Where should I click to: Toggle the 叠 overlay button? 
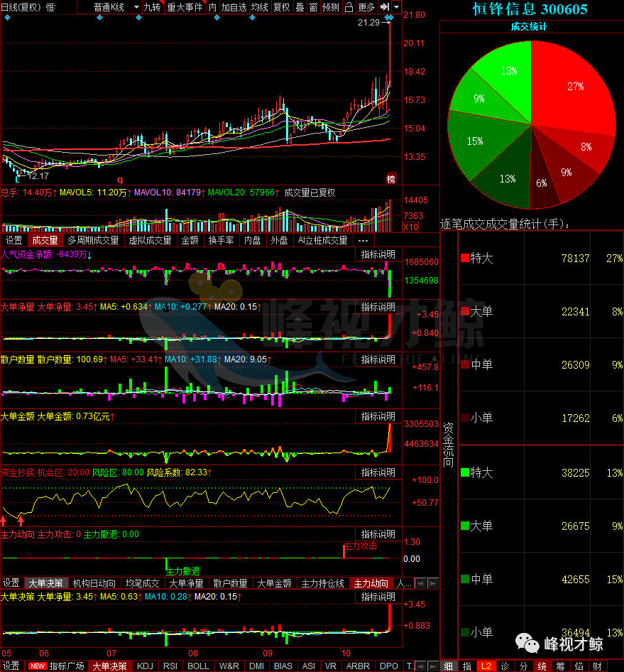coord(300,7)
